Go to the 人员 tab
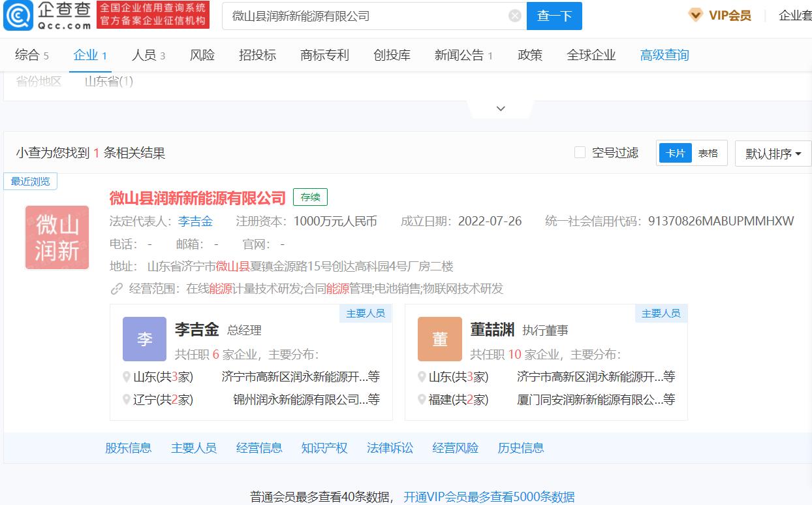This screenshot has height=505, width=812. pyautogui.click(x=148, y=55)
